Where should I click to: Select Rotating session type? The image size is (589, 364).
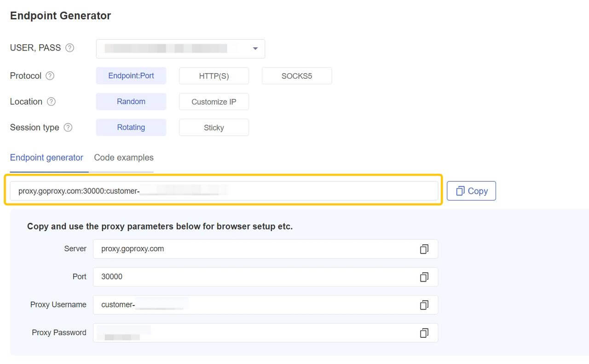point(131,127)
